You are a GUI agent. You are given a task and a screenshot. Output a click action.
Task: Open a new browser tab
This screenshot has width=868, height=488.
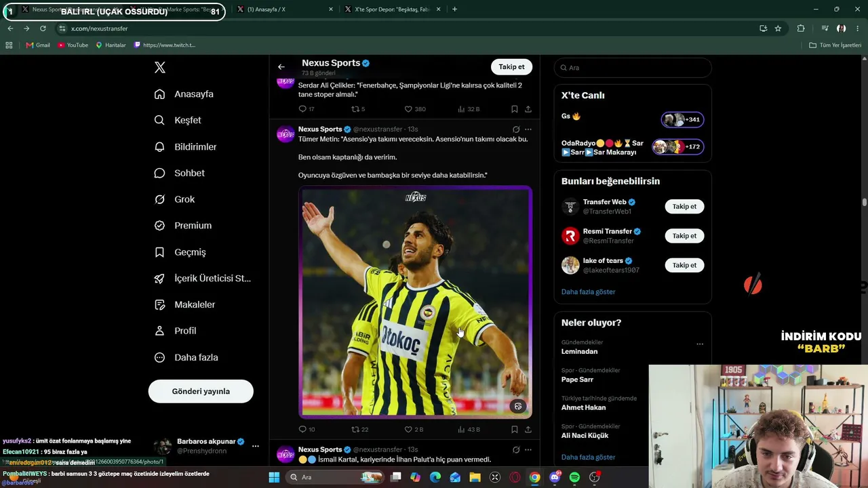[454, 9]
